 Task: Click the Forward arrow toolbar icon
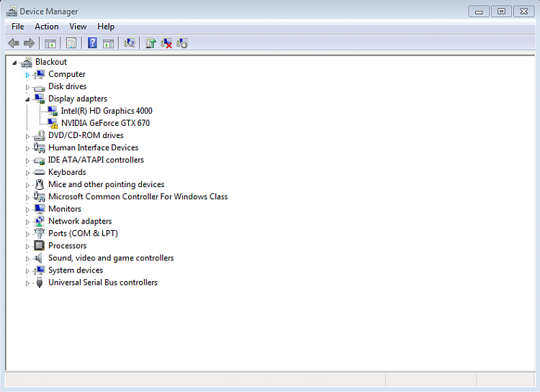click(x=30, y=43)
